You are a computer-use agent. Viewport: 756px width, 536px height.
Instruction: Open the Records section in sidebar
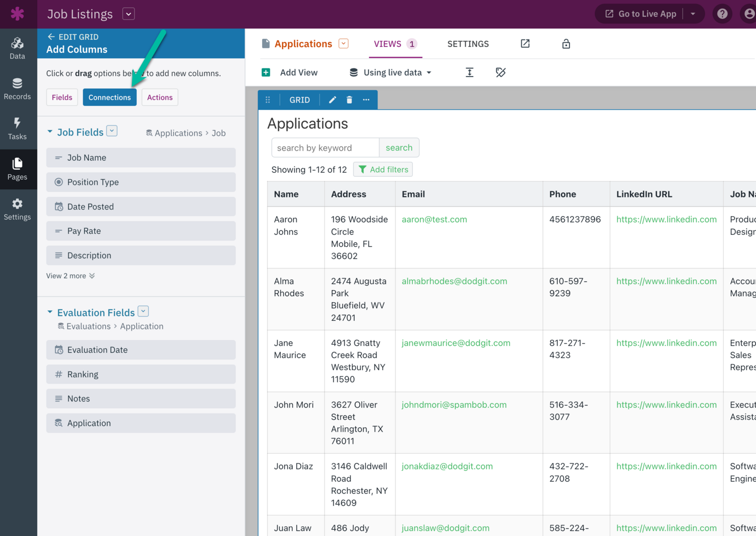pos(18,89)
